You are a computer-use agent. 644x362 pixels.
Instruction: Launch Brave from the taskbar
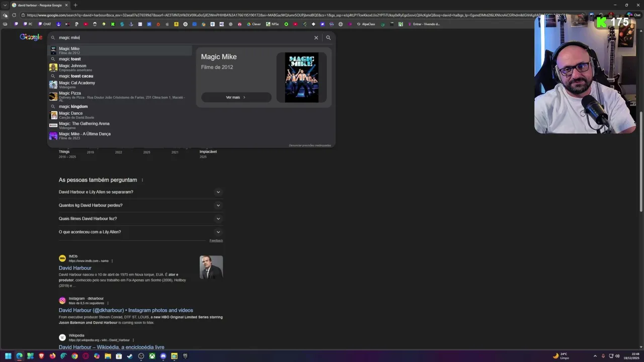point(41,356)
